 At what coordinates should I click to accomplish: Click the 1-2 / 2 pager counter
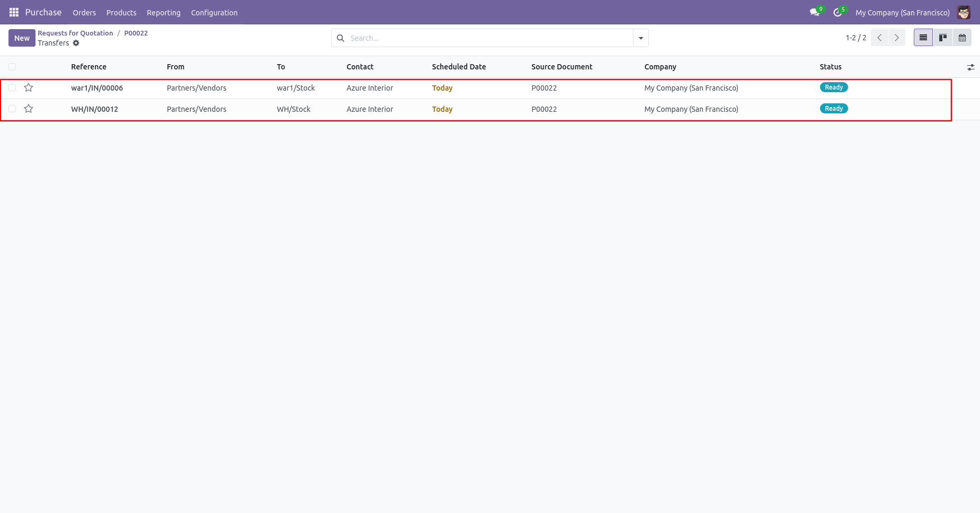(856, 38)
